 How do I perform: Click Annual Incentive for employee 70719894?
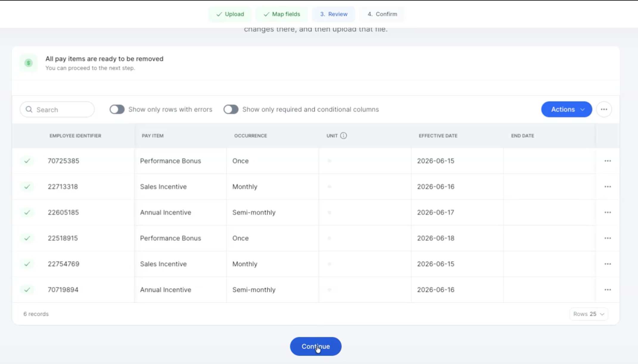(166, 290)
